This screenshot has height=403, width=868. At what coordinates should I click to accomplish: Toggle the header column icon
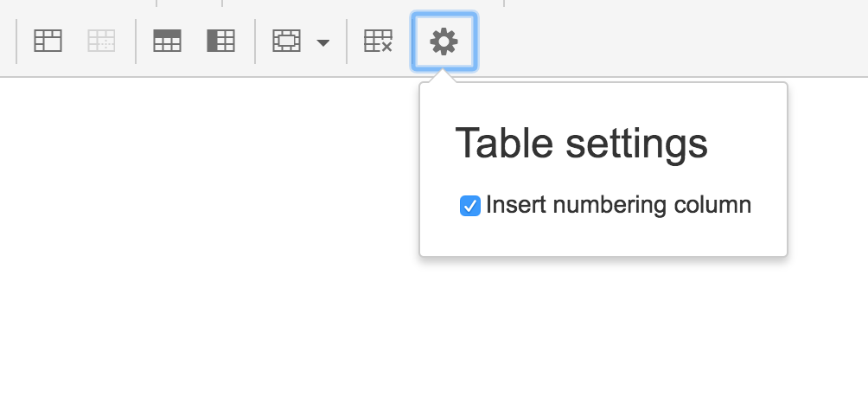(x=220, y=41)
